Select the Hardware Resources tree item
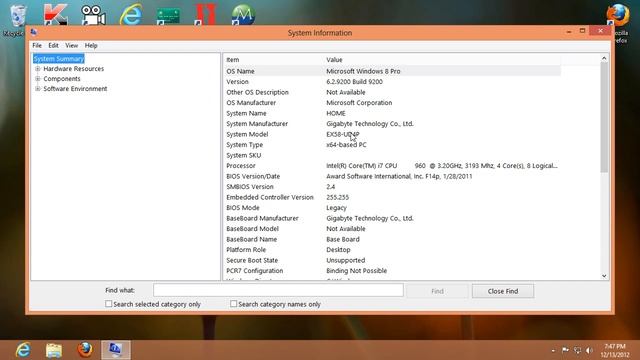640x360 pixels. (x=73, y=69)
